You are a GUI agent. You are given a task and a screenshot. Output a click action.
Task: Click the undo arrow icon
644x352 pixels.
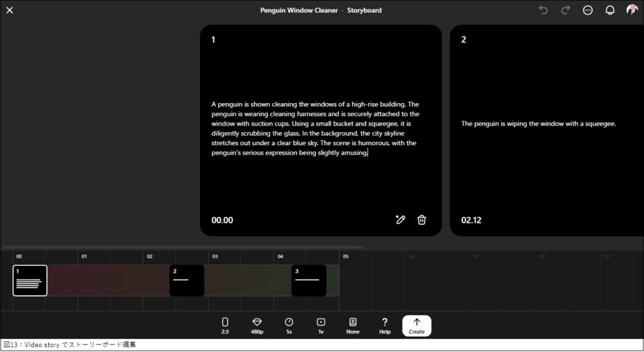pyautogui.click(x=543, y=10)
